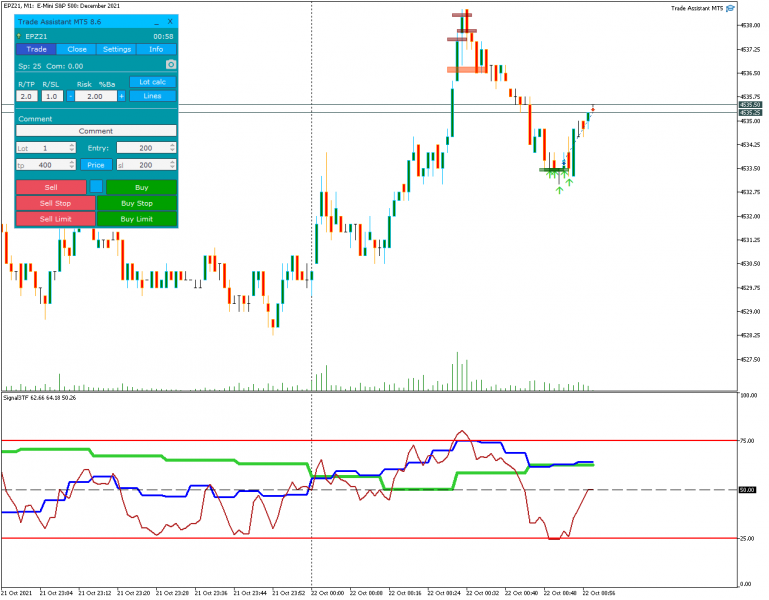Click the Lot calc button

(153, 82)
